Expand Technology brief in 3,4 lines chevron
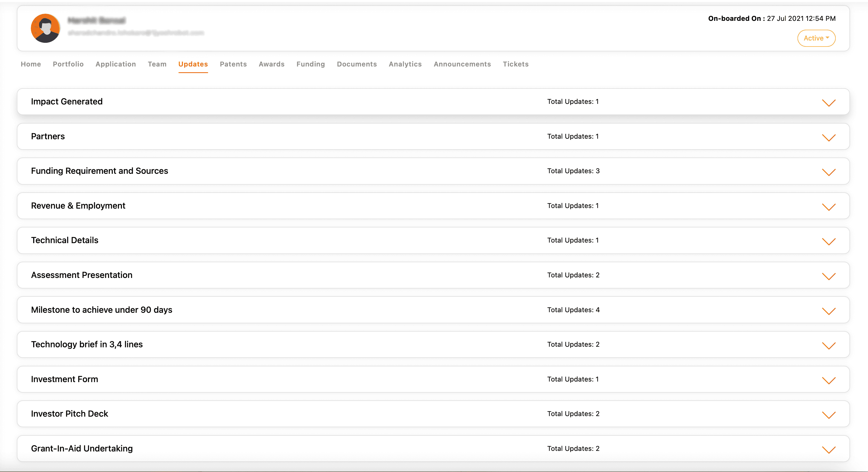Image resolution: width=868 pixels, height=472 pixels. click(x=828, y=345)
